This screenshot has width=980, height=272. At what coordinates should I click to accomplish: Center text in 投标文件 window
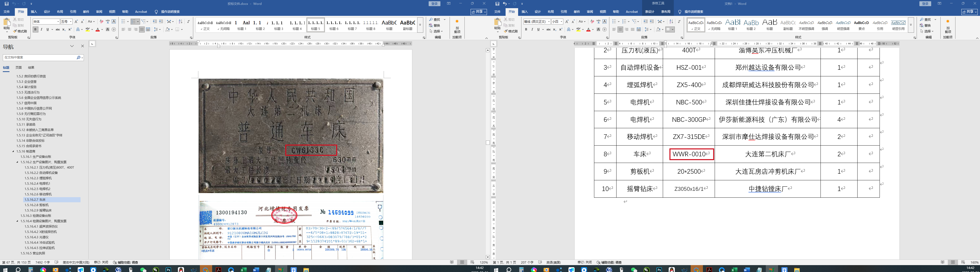click(x=129, y=29)
